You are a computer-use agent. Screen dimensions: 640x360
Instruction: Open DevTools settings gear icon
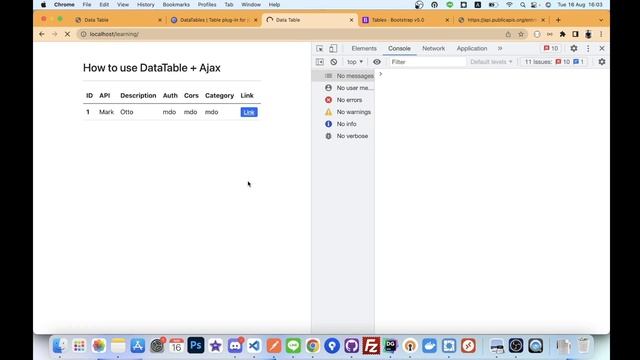point(574,48)
